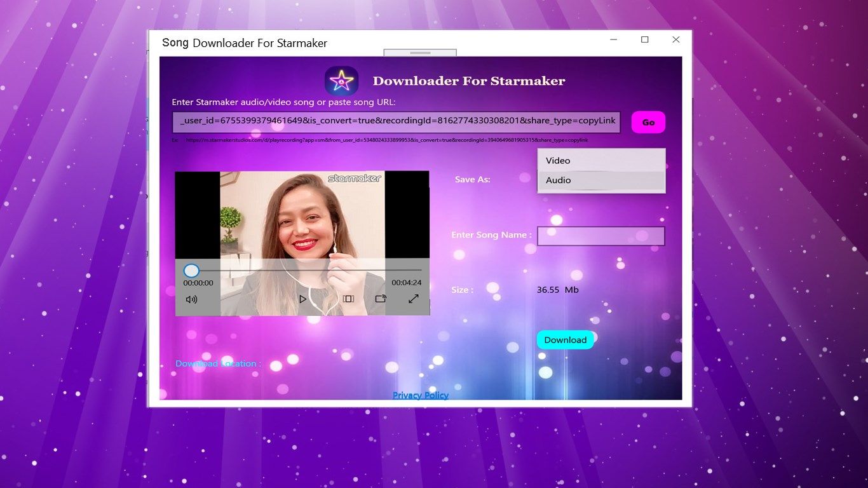868x488 pixels.
Task: Minimize the Song Downloader window
Action: [614, 39]
